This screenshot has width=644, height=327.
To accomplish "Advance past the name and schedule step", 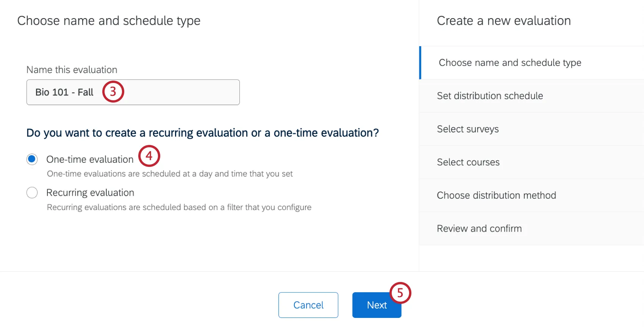I will coord(377,305).
